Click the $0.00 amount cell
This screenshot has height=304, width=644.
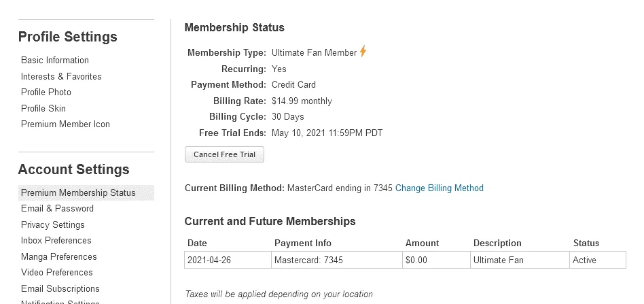click(x=436, y=260)
